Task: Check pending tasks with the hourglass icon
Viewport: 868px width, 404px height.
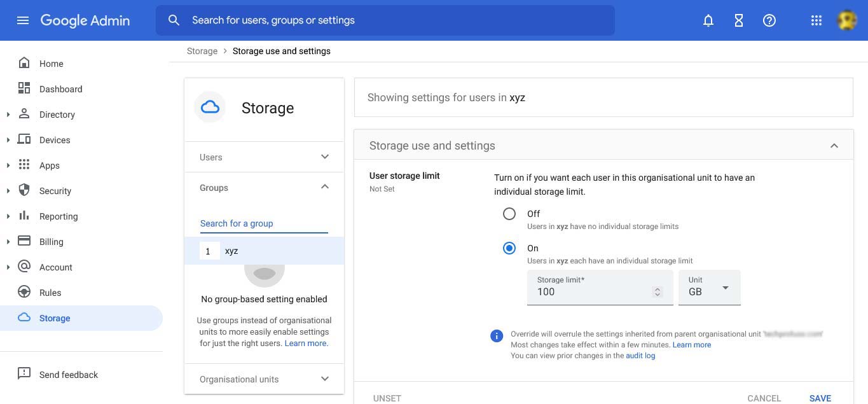Action: click(x=738, y=20)
